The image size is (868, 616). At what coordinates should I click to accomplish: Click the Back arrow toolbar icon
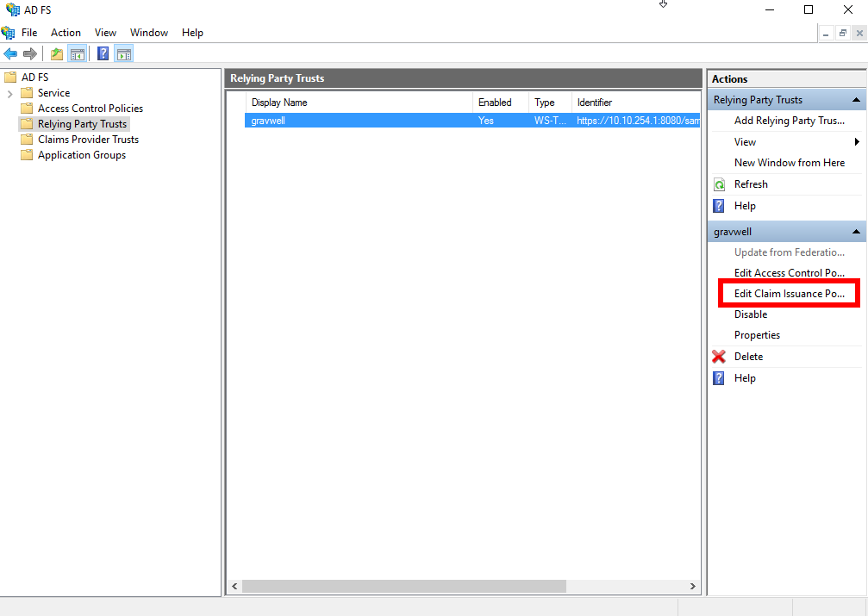(10, 53)
